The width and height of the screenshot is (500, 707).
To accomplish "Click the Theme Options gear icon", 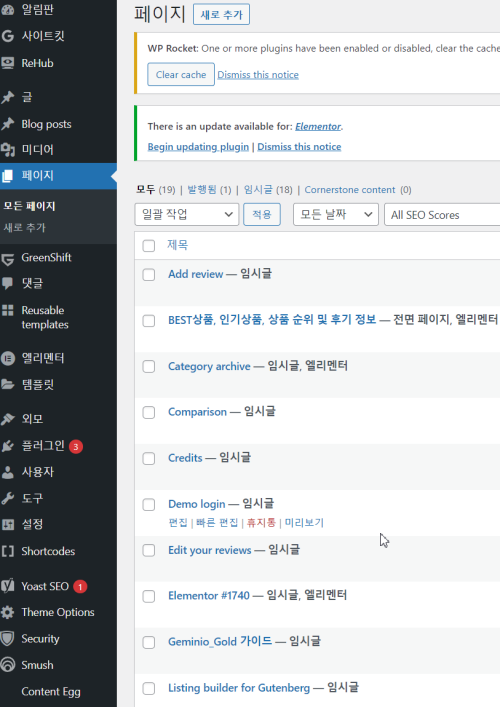I will pos(7,612).
